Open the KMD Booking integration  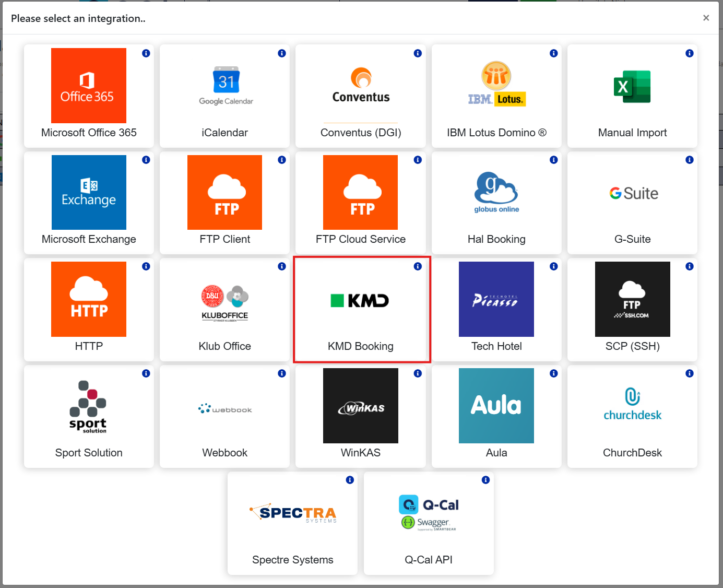361,309
